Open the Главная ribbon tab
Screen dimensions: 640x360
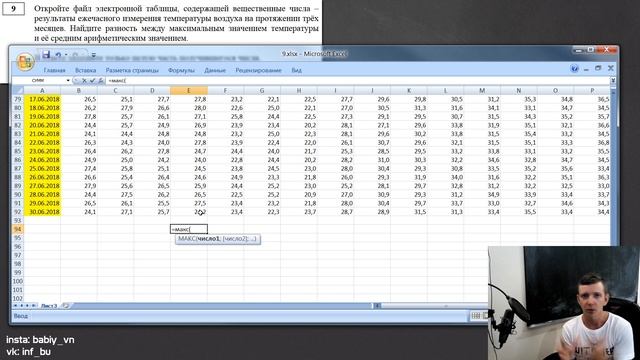coord(55,70)
